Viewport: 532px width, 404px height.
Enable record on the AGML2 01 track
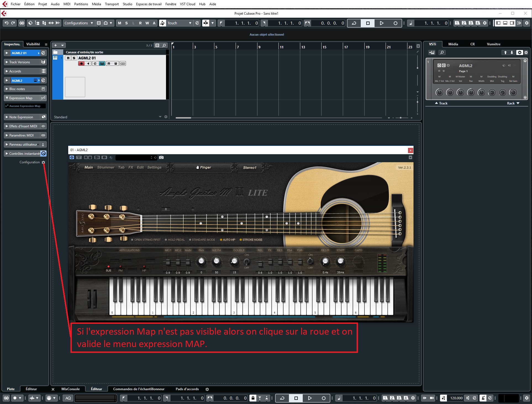[81, 63]
